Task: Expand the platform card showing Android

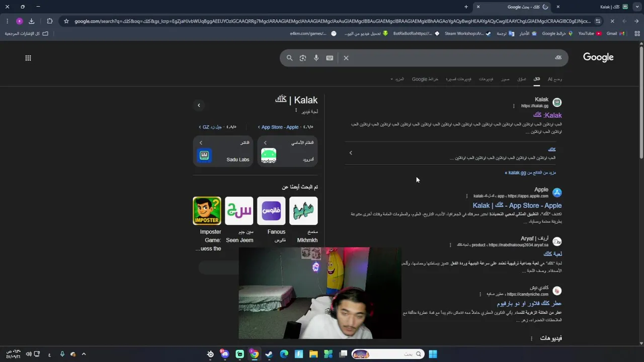Action: pyautogui.click(x=288, y=151)
